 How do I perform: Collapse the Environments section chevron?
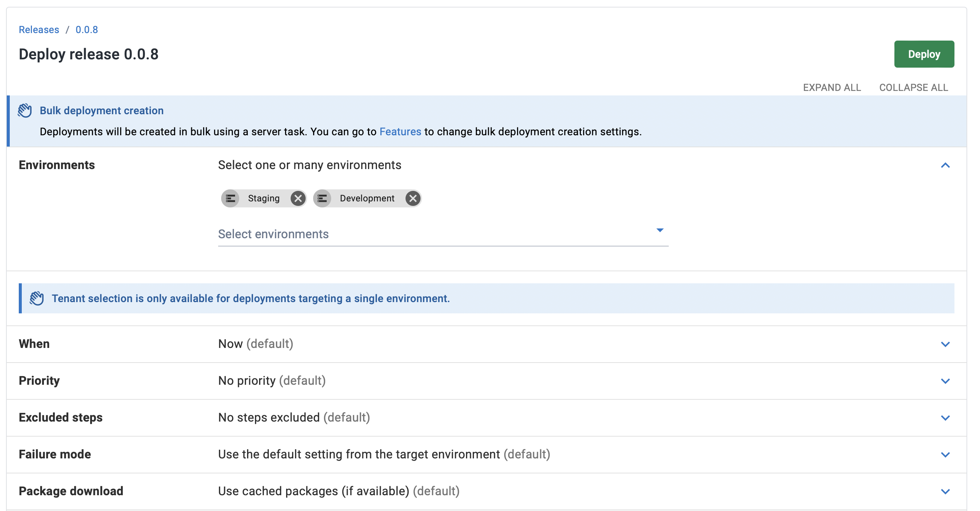pyautogui.click(x=945, y=165)
